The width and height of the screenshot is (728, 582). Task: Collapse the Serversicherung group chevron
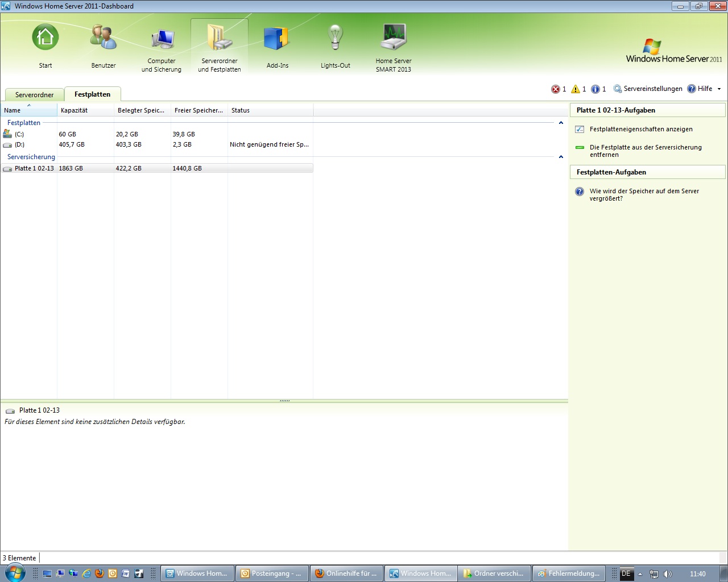[x=561, y=157]
